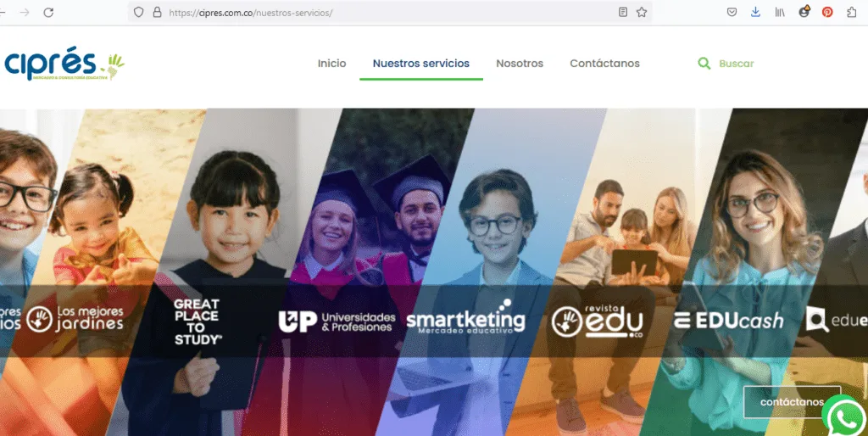The image size is (868, 436).
Task: Open the Nosotros page
Action: (520, 63)
